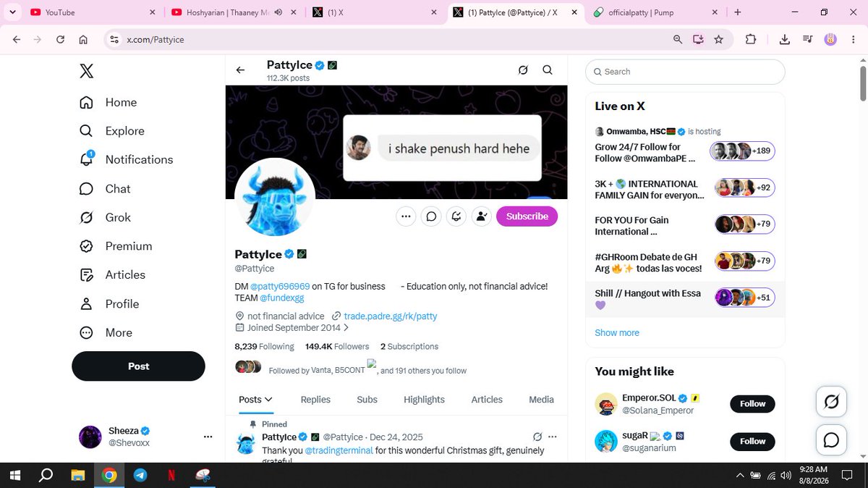Click the back arrow in profile header
Viewport: 868px width, 488px height.
pyautogui.click(x=241, y=70)
